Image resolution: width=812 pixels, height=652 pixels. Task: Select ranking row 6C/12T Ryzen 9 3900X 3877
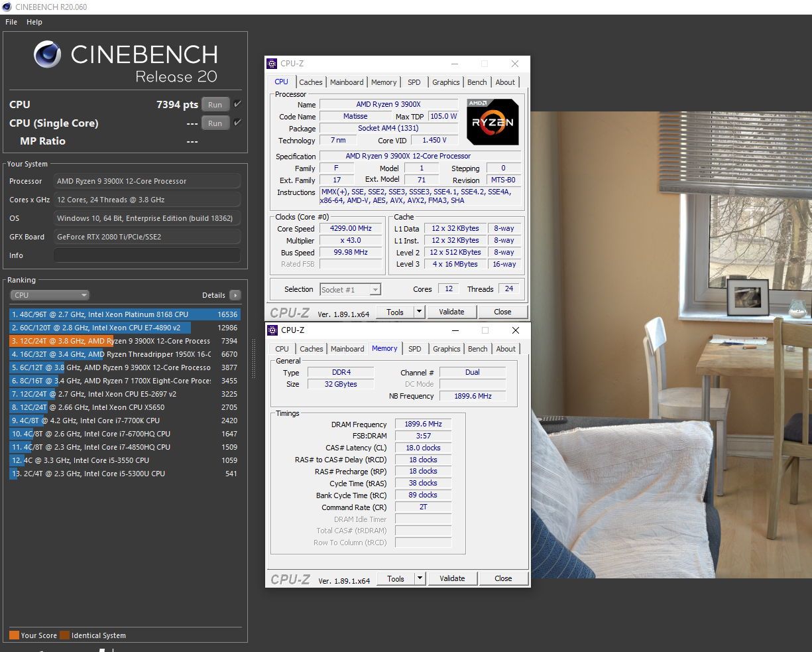coord(125,367)
